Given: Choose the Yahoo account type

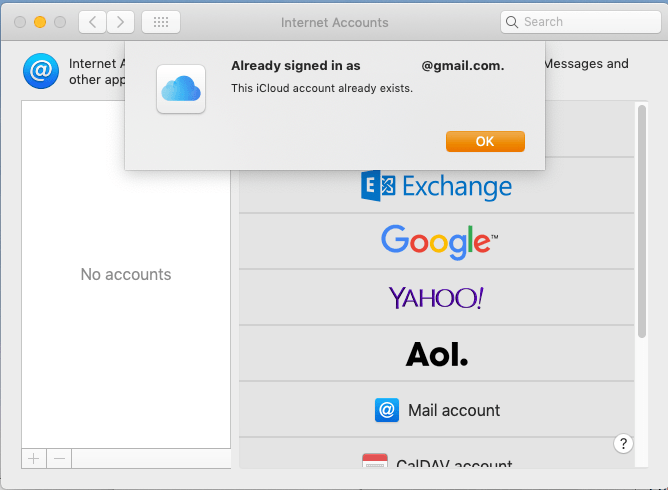Looking at the screenshot, I should [x=437, y=297].
